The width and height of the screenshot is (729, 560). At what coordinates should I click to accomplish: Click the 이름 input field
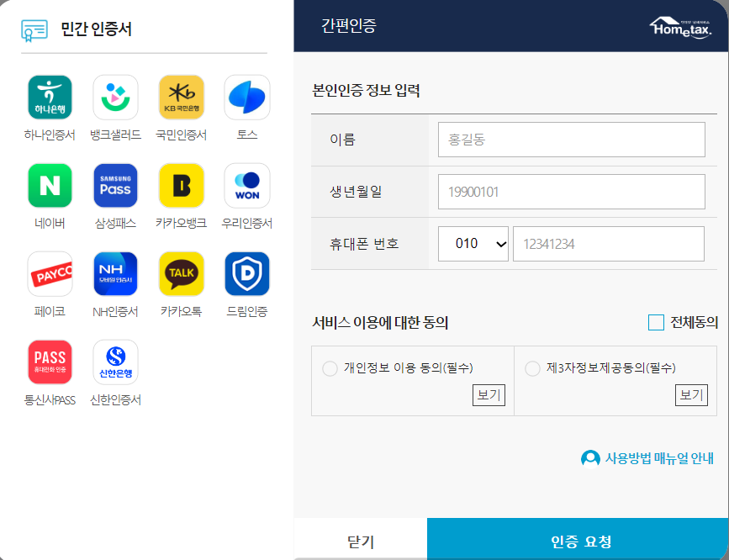(572, 140)
